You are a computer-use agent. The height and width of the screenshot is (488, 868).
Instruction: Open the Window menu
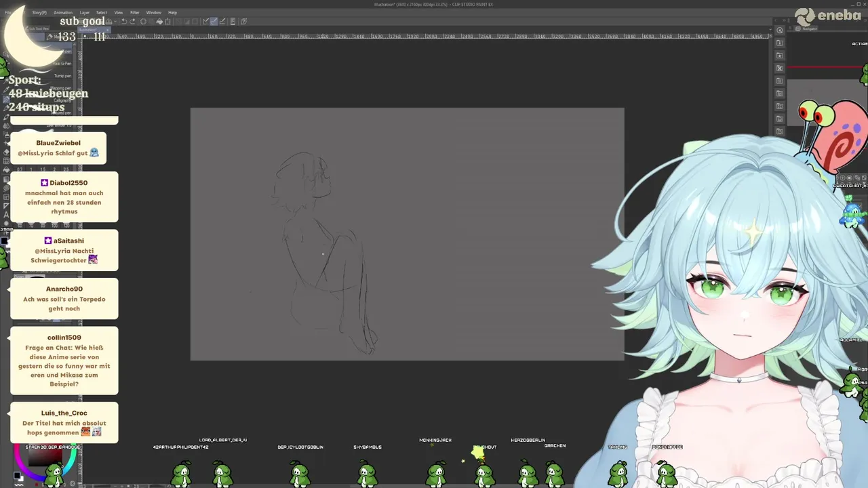(154, 12)
